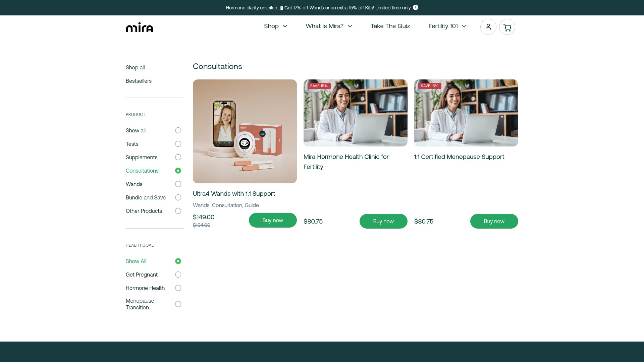Select the Get Pregnant health goal
This screenshot has height=362, width=644.
(x=153, y=275)
